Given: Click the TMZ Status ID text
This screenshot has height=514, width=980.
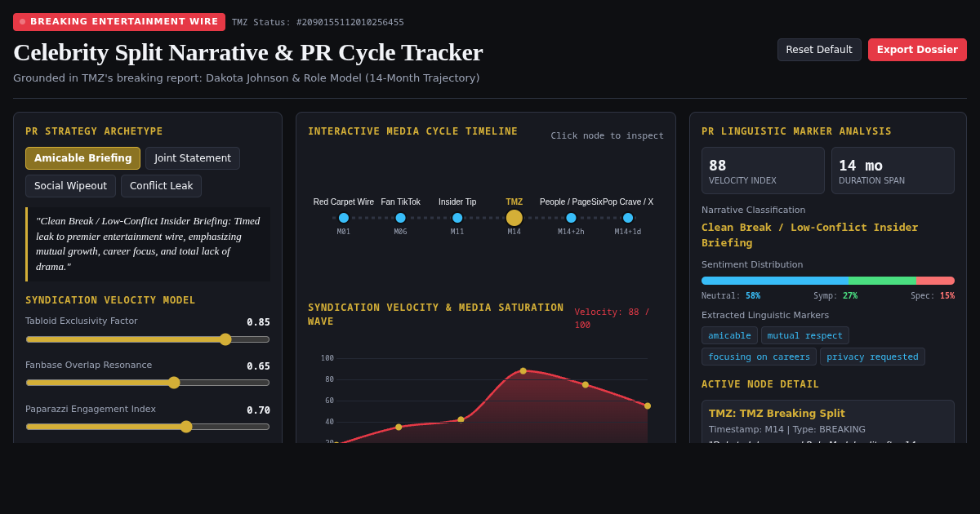Looking at the screenshot, I should coord(318,23).
